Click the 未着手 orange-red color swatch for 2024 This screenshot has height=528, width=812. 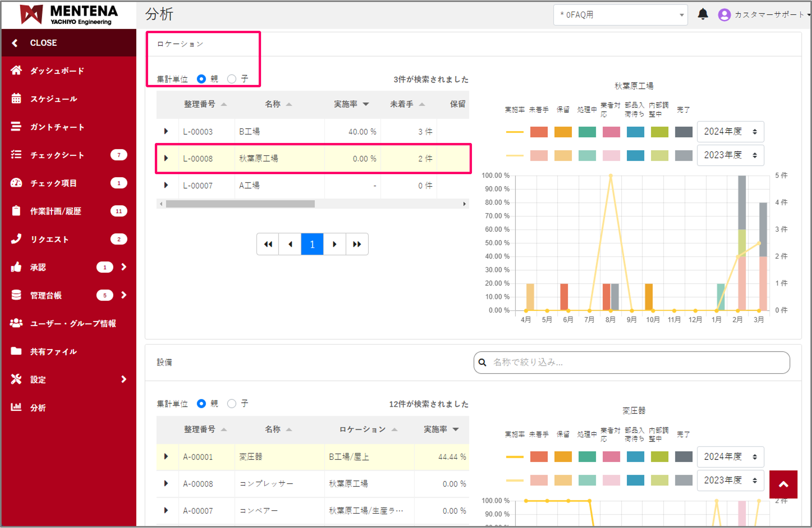pyautogui.click(x=539, y=132)
